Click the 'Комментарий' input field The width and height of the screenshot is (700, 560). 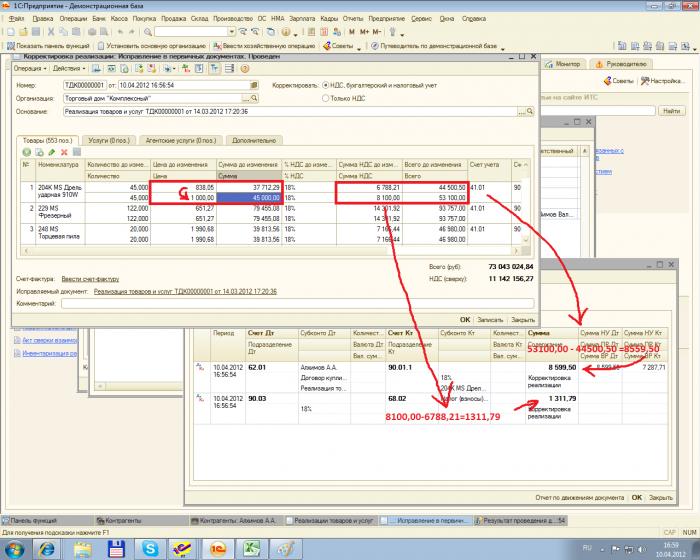(297, 304)
